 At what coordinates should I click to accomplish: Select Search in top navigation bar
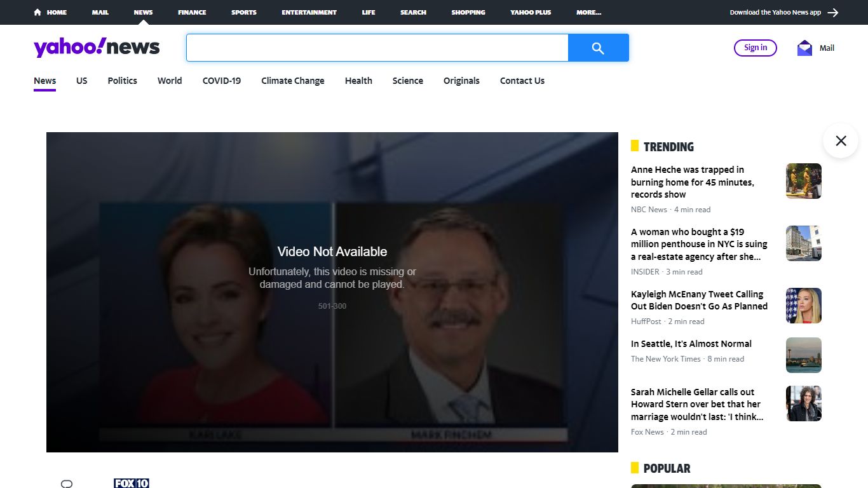[413, 12]
